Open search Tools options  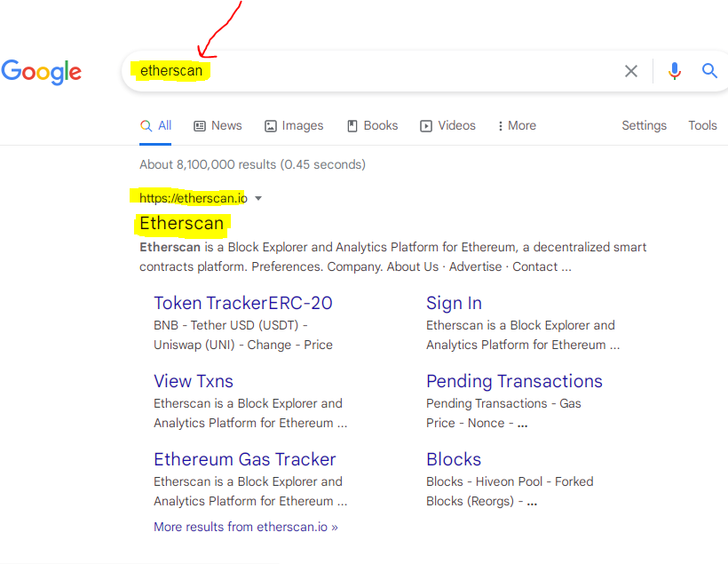(x=702, y=126)
